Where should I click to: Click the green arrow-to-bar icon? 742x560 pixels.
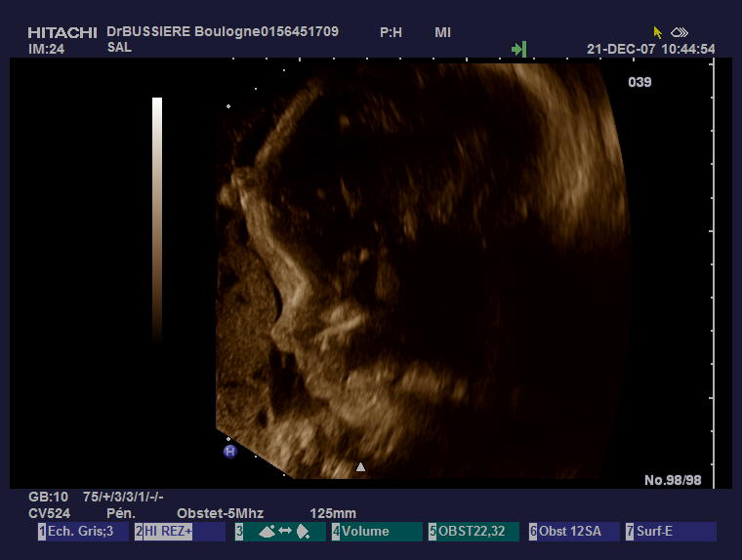[518, 49]
